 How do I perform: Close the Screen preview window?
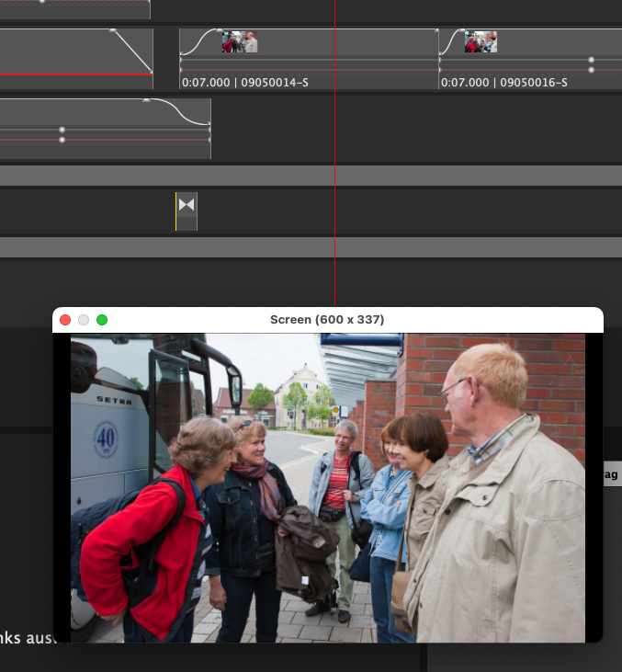(x=65, y=320)
